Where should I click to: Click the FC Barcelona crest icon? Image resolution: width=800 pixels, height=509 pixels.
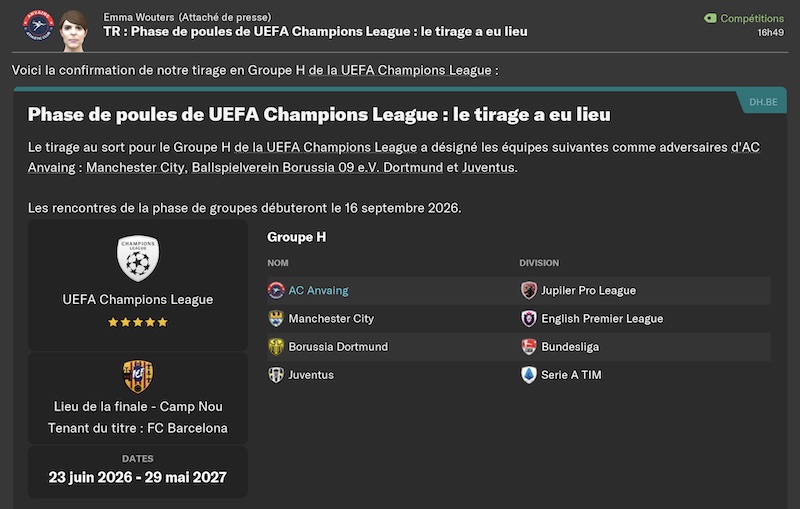[x=138, y=376]
